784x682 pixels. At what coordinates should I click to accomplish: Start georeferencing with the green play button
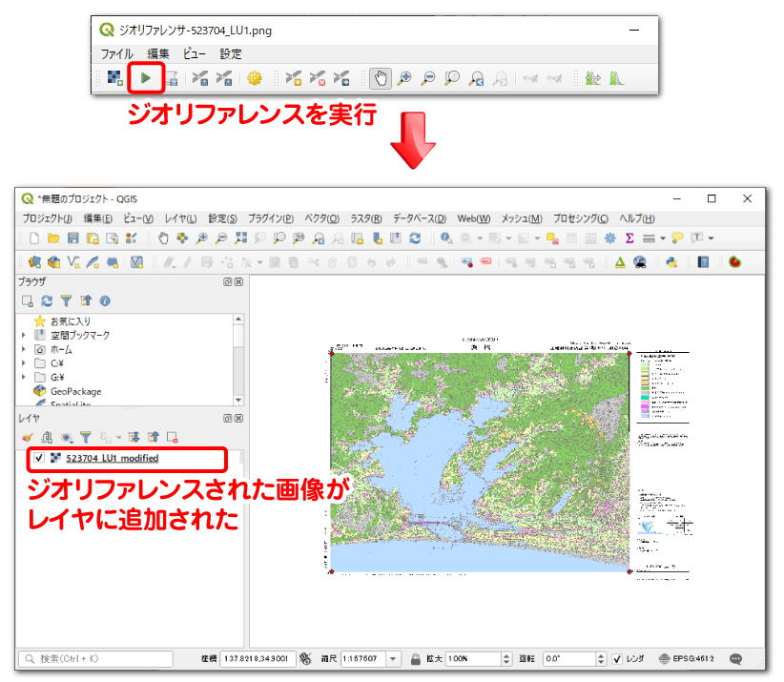click(x=146, y=78)
